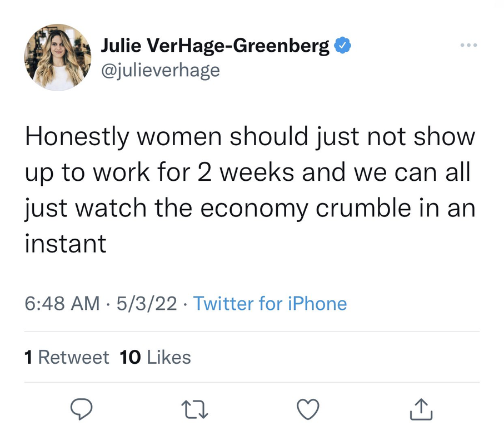Show the 10 Likes list
Viewport: 504px width, 445px height.
(x=156, y=357)
